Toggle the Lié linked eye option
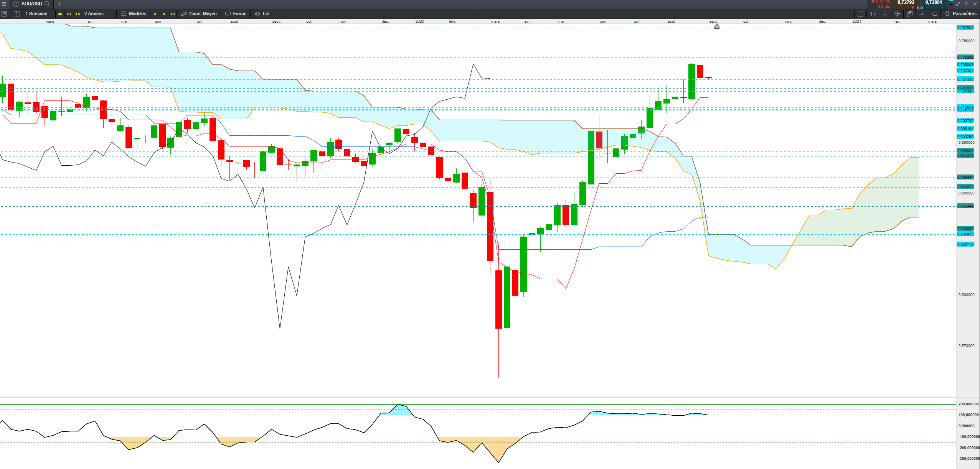This screenshot has width=980, height=469. [262, 14]
